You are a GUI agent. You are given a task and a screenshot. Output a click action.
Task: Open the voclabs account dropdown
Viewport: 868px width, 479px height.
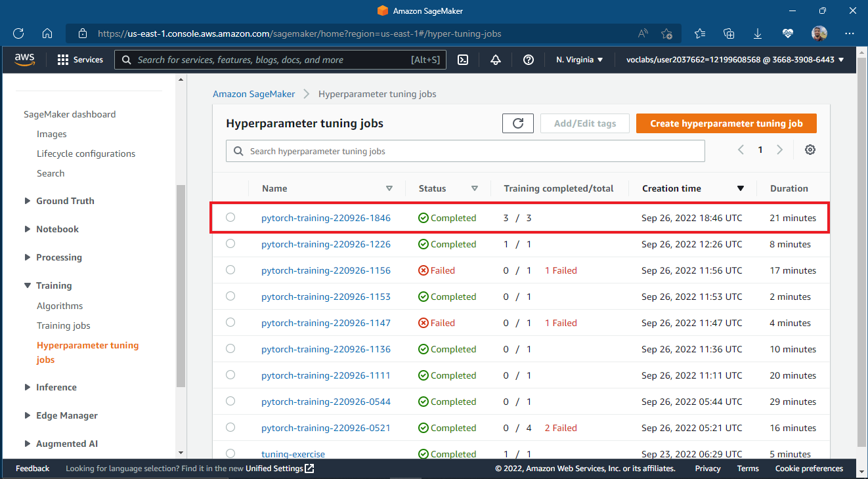735,60
